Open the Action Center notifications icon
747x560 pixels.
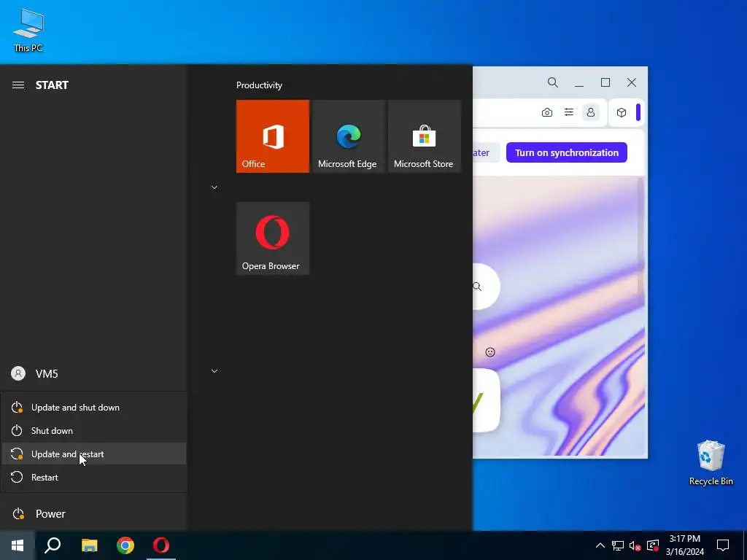tap(723, 545)
